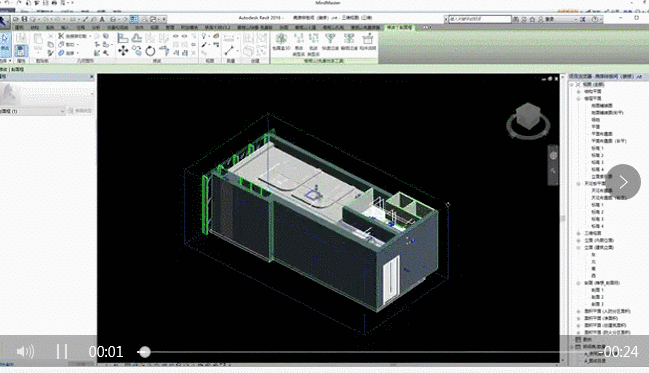Screen dimensions: 649x373
Task: Collapse the Ceiling Plans node in browser
Action: [x=579, y=183]
